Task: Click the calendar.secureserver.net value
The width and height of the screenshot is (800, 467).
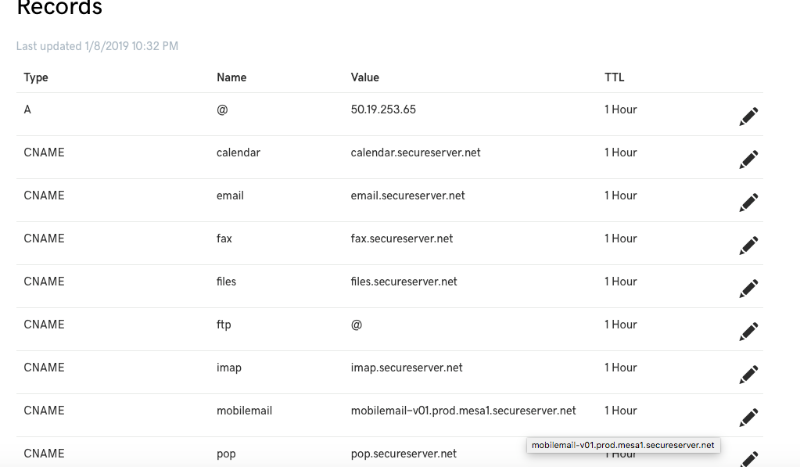Action: (415, 153)
